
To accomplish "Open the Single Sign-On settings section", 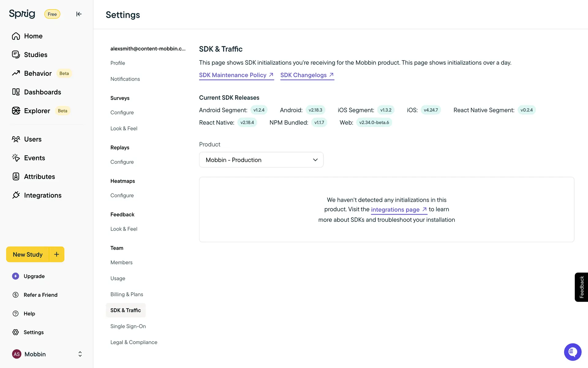I will [128, 326].
